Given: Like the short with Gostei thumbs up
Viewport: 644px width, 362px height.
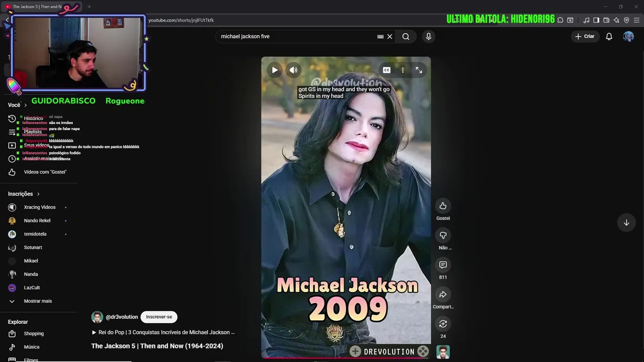Looking at the screenshot, I should 443,206.
